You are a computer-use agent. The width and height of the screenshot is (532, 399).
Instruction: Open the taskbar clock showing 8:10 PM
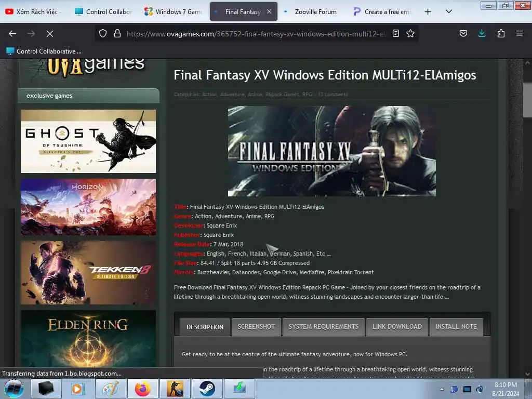506,389
